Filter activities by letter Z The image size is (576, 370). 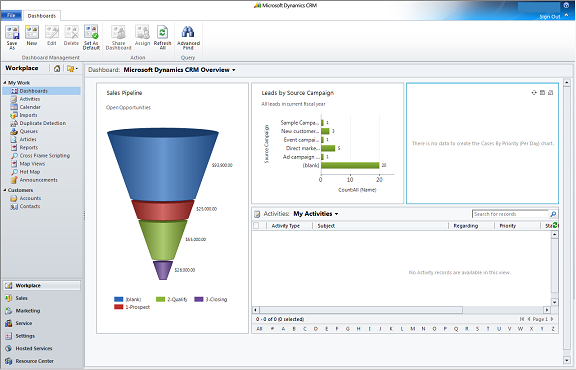coord(553,328)
